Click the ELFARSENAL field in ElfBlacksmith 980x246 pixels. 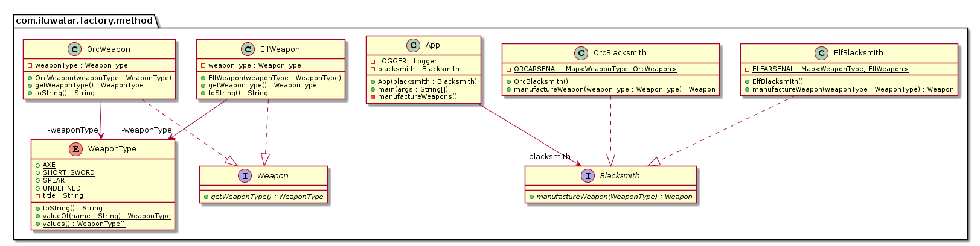[830, 69]
